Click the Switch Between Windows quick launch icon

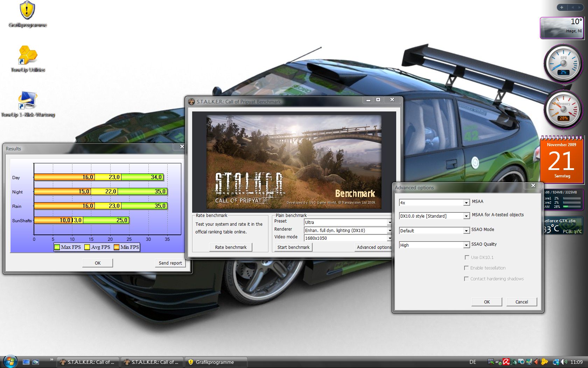[35, 362]
